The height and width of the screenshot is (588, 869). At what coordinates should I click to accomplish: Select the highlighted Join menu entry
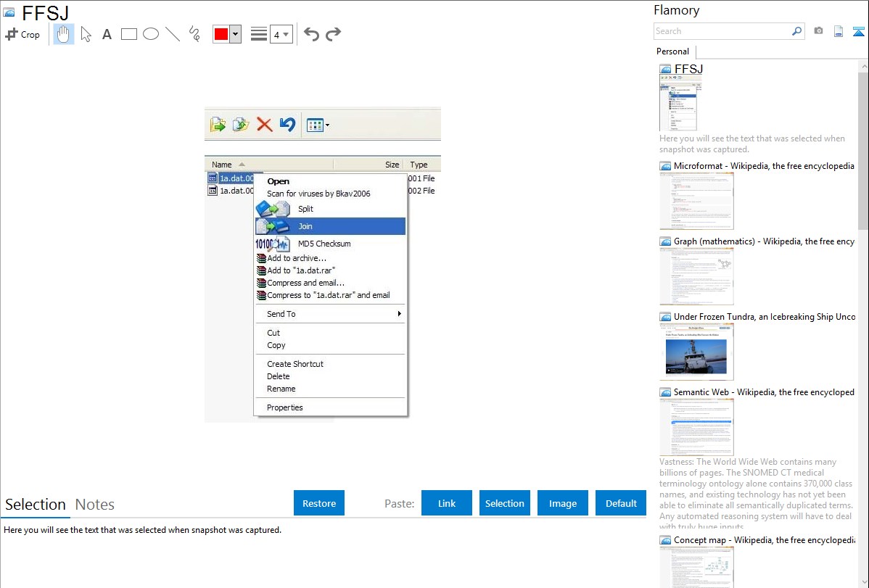click(x=330, y=226)
